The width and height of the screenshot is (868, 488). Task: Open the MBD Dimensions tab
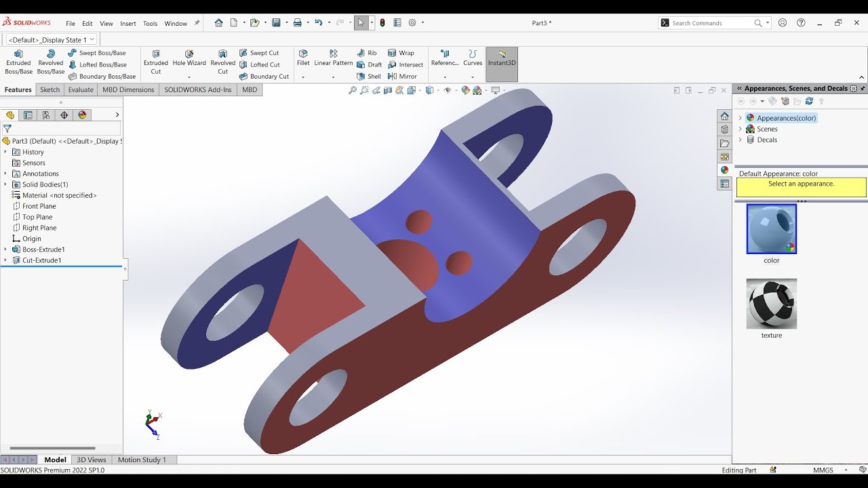(128, 89)
